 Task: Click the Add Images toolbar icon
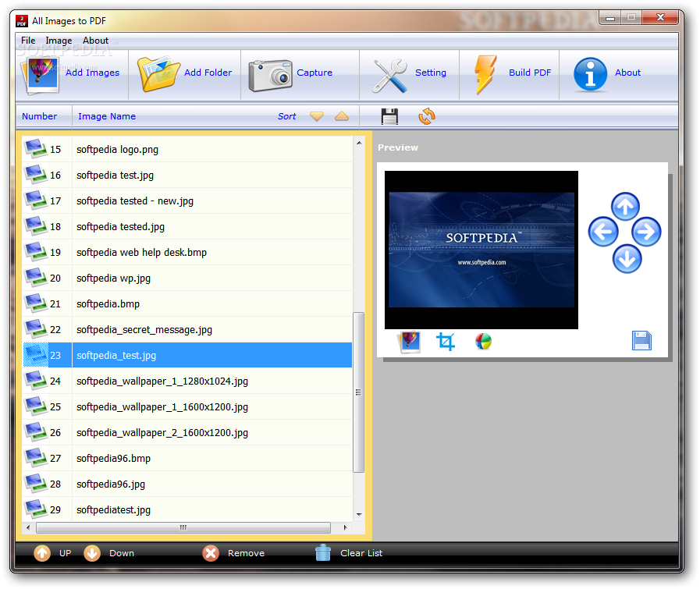point(41,75)
